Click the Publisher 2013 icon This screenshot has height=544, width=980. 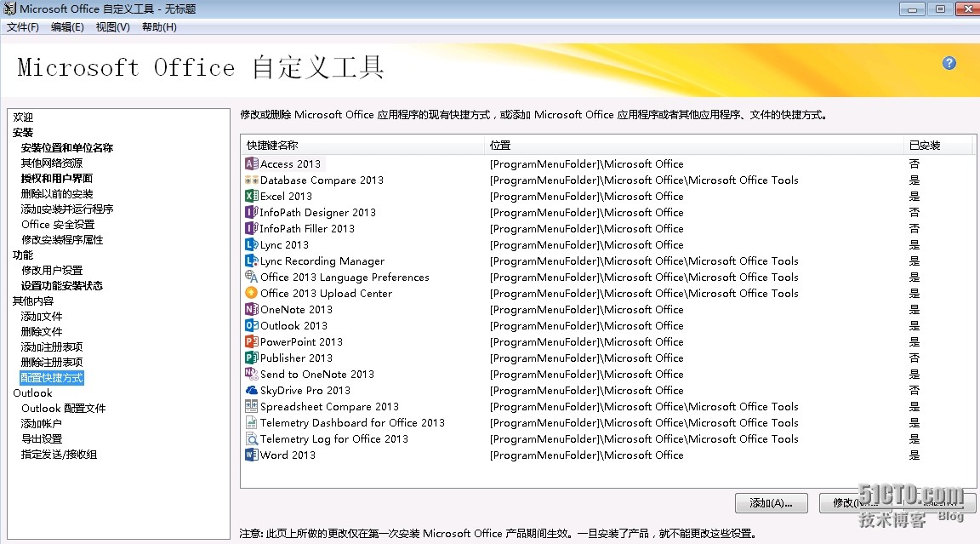point(251,358)
